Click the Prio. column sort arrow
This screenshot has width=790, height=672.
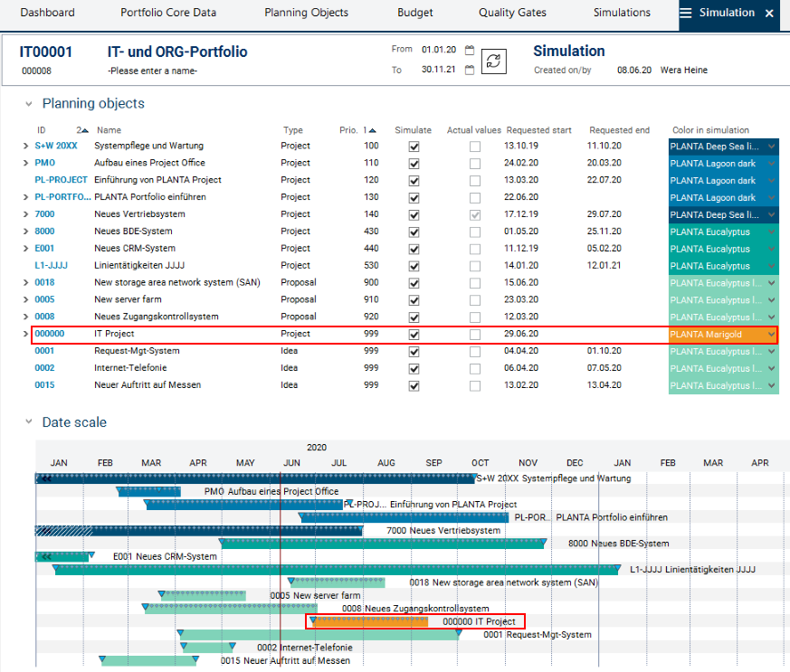coord(372,130)
